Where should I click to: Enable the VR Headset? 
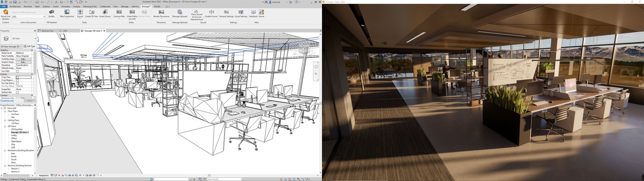(x=51, y=12)
